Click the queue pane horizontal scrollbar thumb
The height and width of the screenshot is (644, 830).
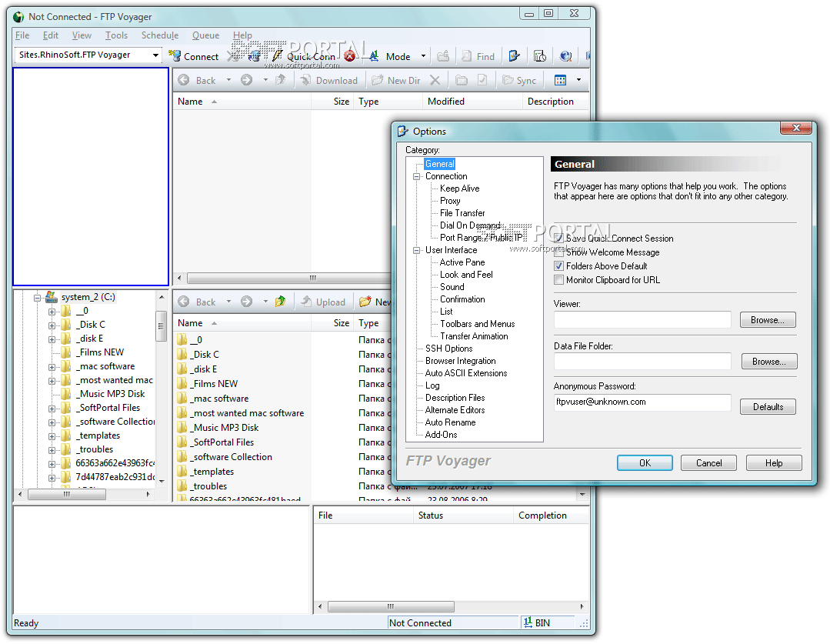(x=391, y=606)
